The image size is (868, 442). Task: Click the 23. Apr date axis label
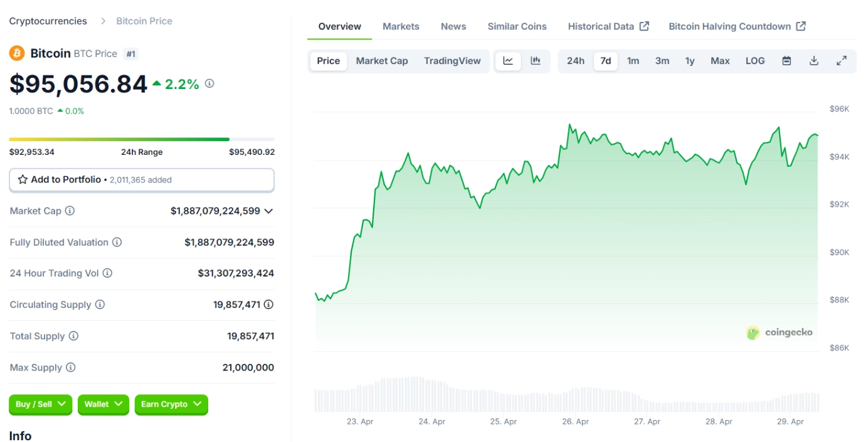pos(360,422)
